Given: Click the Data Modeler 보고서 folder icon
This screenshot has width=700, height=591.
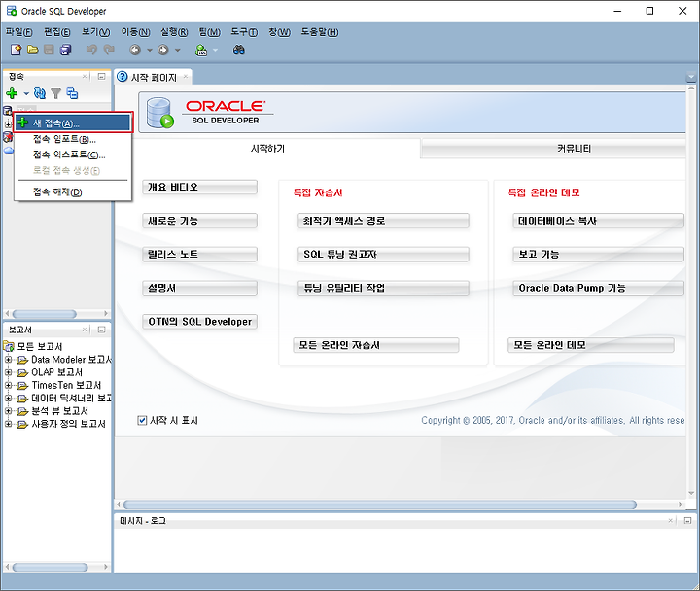Looking at the screenshot, I should pyautogui.click(x=22, y=360).
